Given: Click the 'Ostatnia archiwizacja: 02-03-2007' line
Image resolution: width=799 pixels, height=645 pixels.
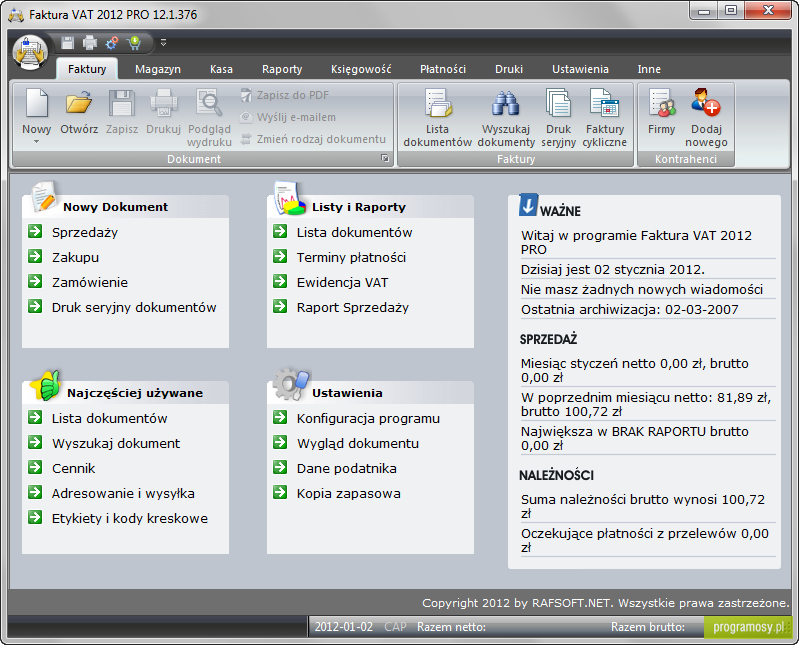Looking at the screenshot, I should pyautogui.click(x=629, y=309).
